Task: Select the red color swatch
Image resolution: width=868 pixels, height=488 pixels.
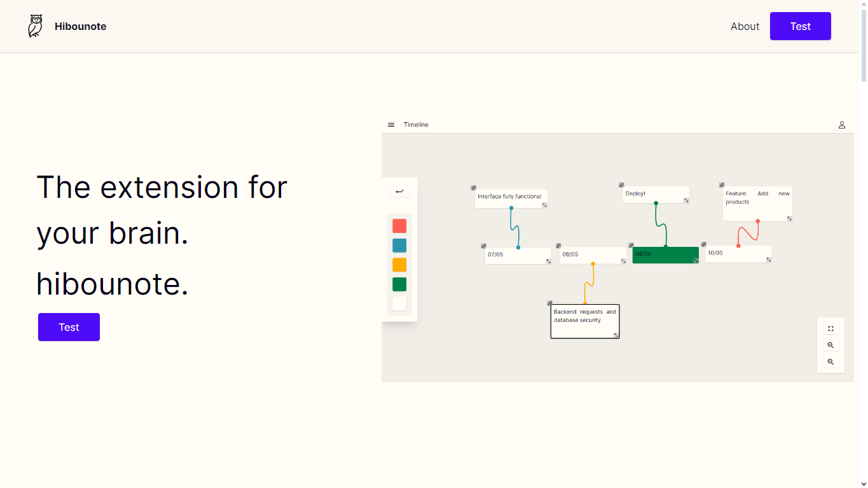Action: (x=399, y=226)
